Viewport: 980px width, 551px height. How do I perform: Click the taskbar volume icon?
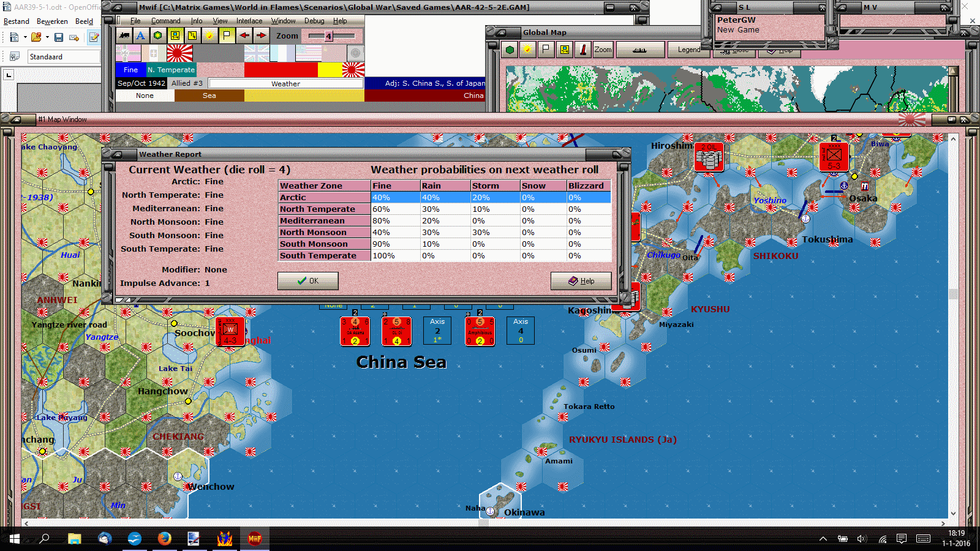pyautogui.click(x=862, y=539)
